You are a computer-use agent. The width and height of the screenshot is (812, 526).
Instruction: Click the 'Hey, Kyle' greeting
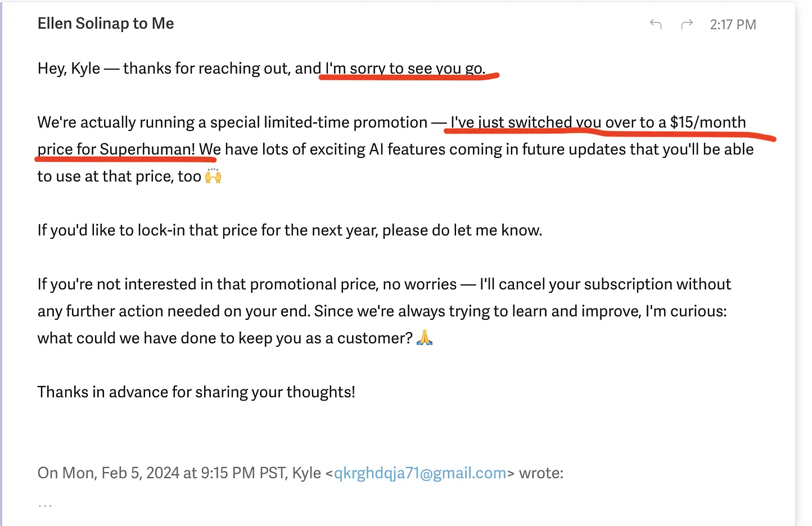tap(69, 68)
